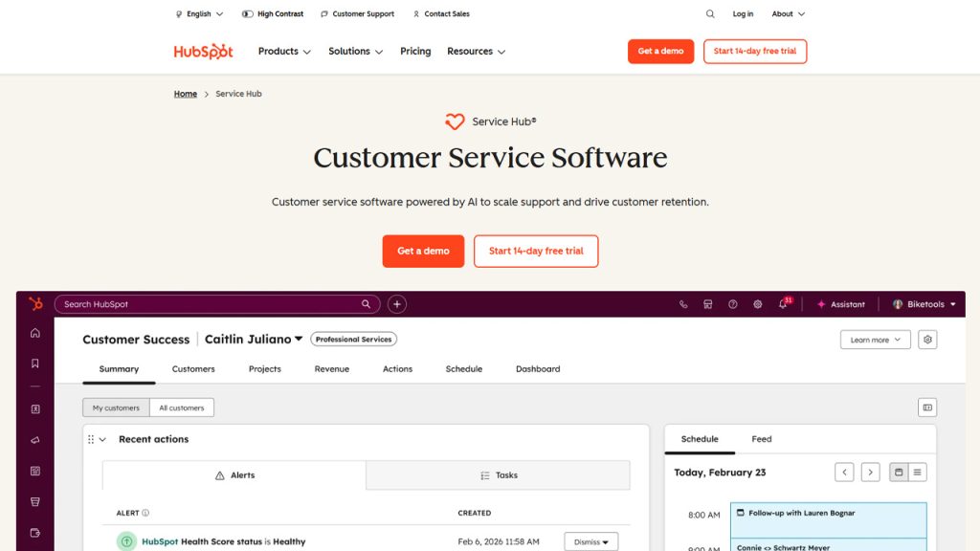The image size is (980, 551).
Task: Open the Contact Sales link
Action: [441, 13]
